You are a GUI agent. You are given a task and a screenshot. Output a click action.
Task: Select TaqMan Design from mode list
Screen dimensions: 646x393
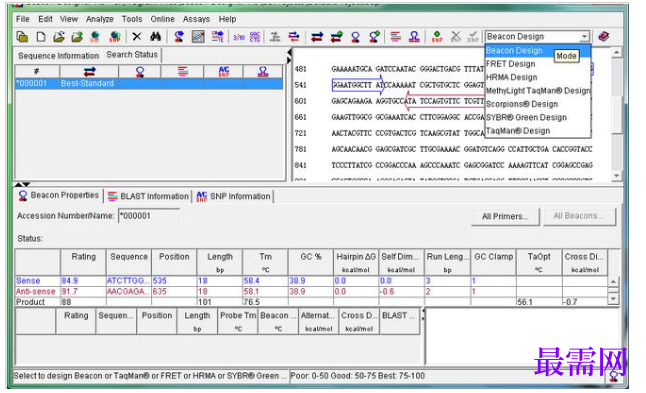tap(518, 131)
